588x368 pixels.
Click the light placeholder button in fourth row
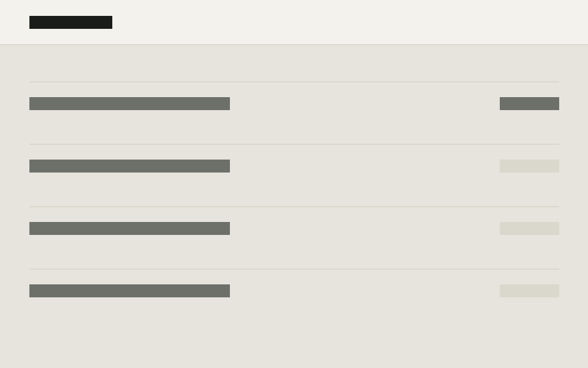coord(530,291)
